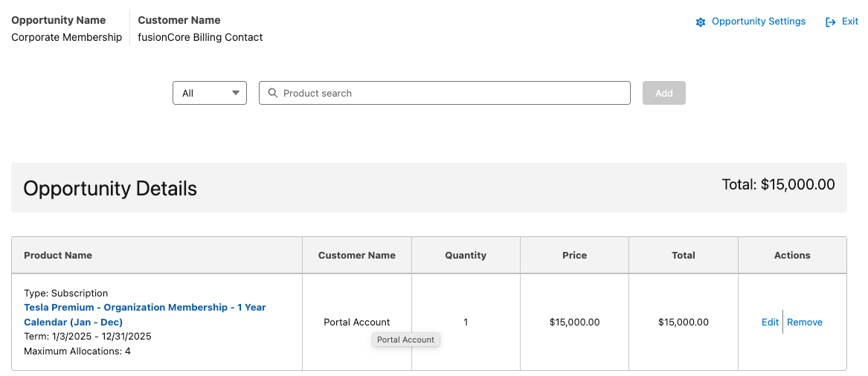
Task: Click the Corporate Membership opportunity name
Action: [66, 38]
